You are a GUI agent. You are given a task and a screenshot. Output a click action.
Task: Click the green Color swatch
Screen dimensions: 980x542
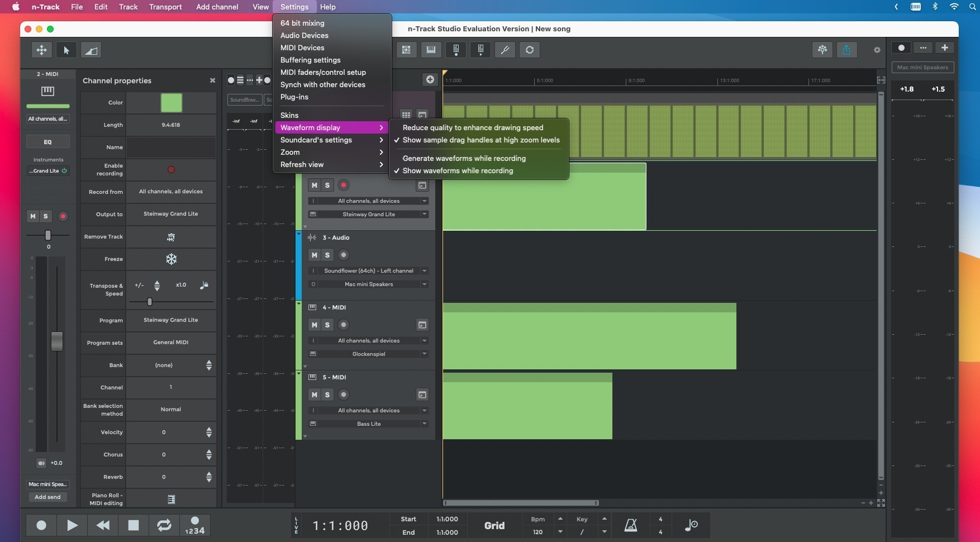pyautogui.click(x=171, y=103)
